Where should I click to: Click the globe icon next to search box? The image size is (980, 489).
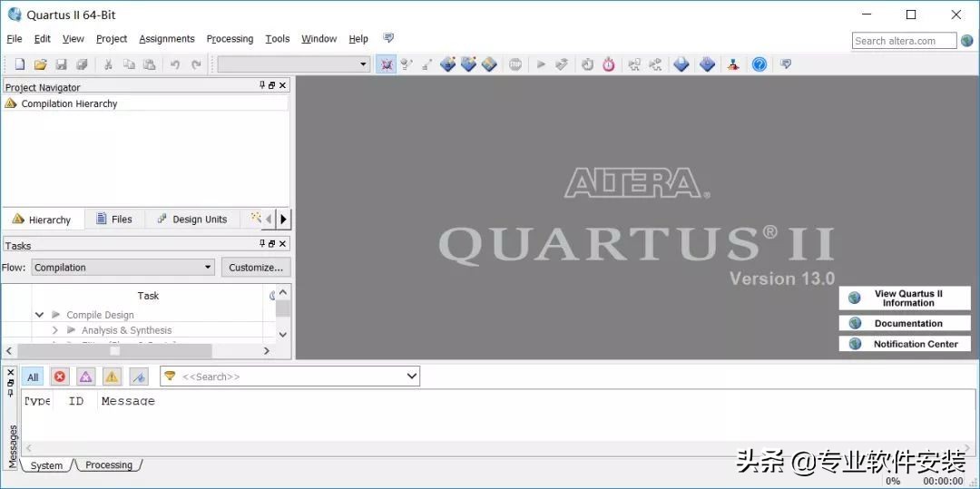click(x=967, y=41)
